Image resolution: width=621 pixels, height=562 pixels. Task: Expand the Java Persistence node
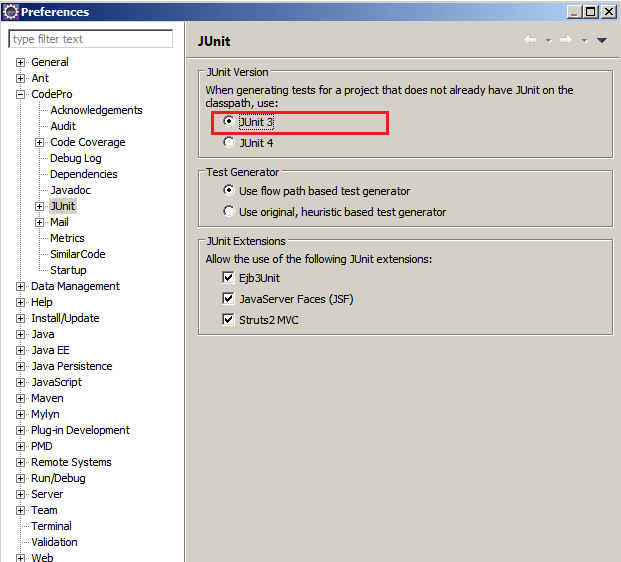pyautogui.click(x=20, y=367)
